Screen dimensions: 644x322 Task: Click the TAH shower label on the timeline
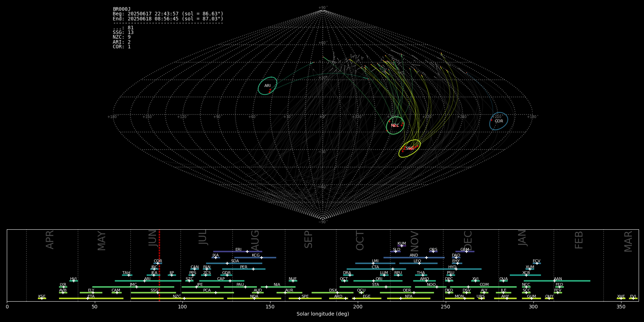click(x=126, y=273)
